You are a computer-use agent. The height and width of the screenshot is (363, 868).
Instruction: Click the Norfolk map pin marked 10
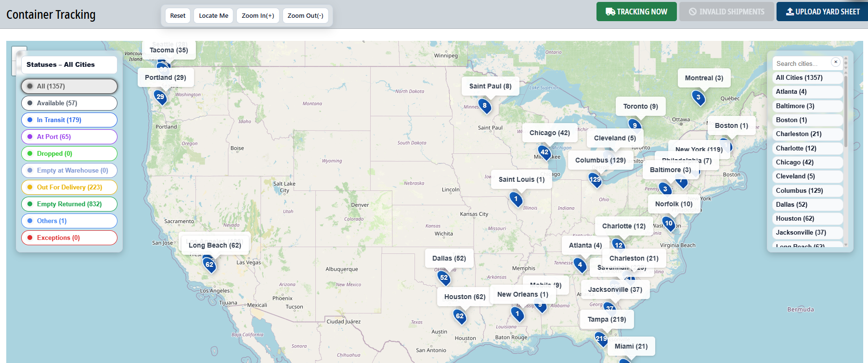click(x=669, y=224)
